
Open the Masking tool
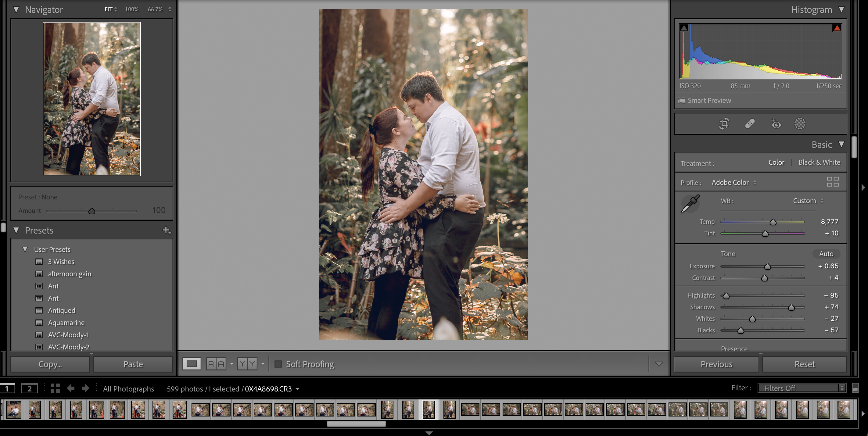[800, 124]
